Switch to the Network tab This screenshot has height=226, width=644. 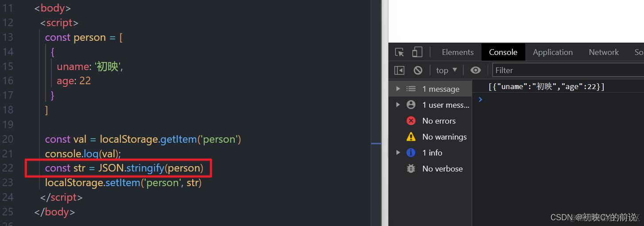(604, 52)
